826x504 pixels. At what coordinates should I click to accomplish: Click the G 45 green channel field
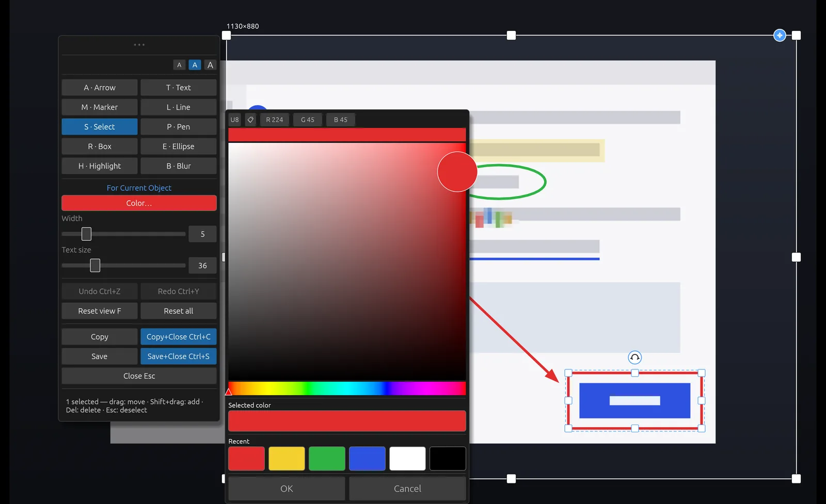pos(308,120)
